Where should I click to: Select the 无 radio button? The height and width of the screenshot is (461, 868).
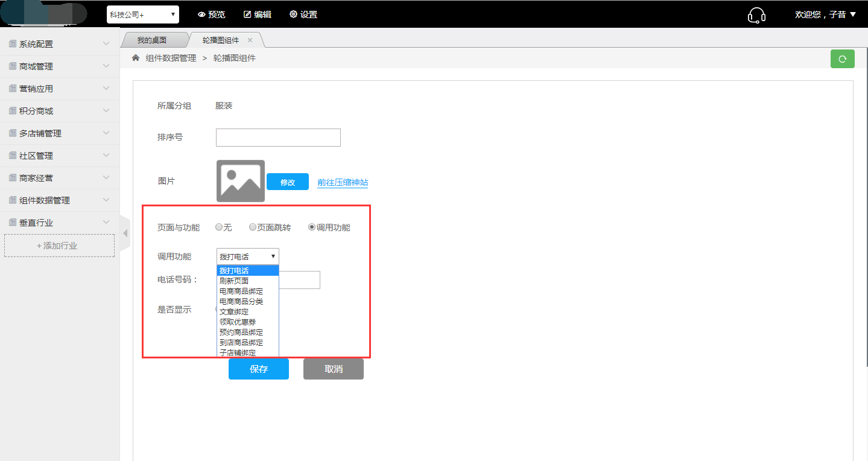219,227
